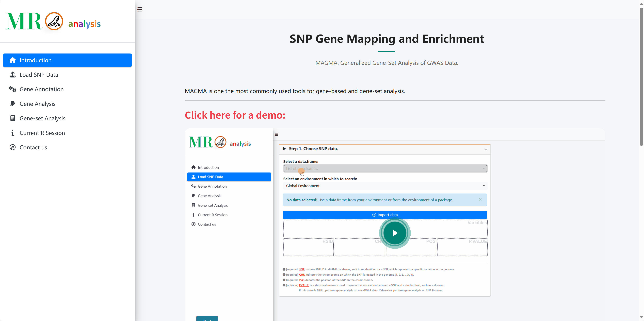Open the Gene Annotation menu item
This screenshot has width=644, height=321.
[41, 89]
